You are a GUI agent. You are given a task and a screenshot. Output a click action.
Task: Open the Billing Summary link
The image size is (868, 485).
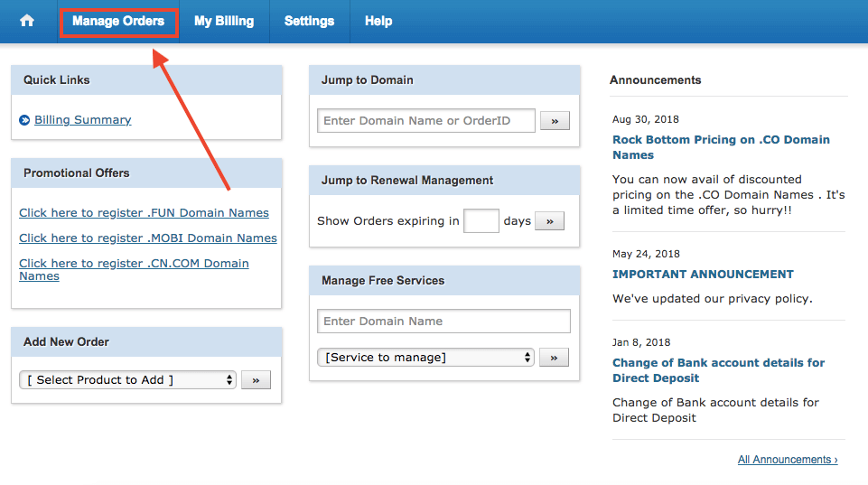point(83,119)
